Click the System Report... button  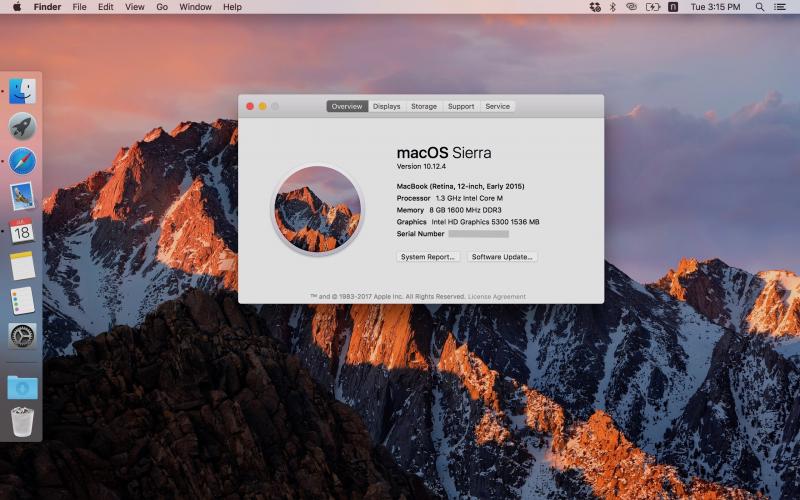(x=428, y=257)
